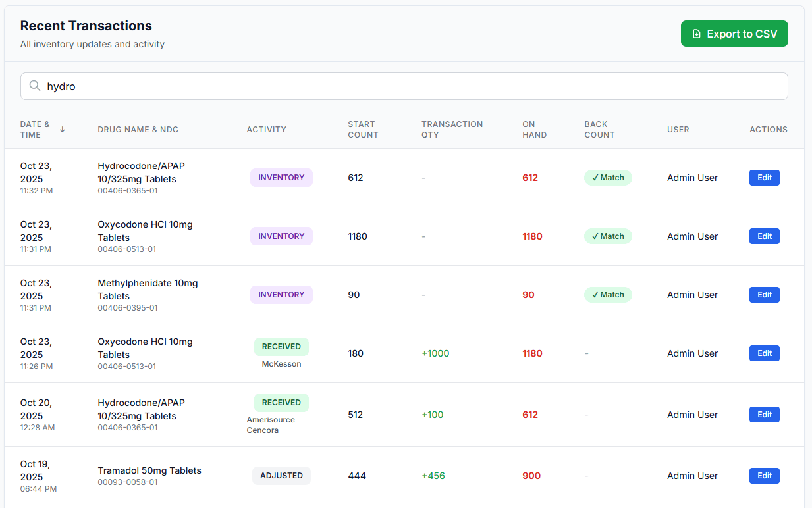Click the ADJUSTED badge on the Tramadol row
The image size is (812, 508).
281,475
